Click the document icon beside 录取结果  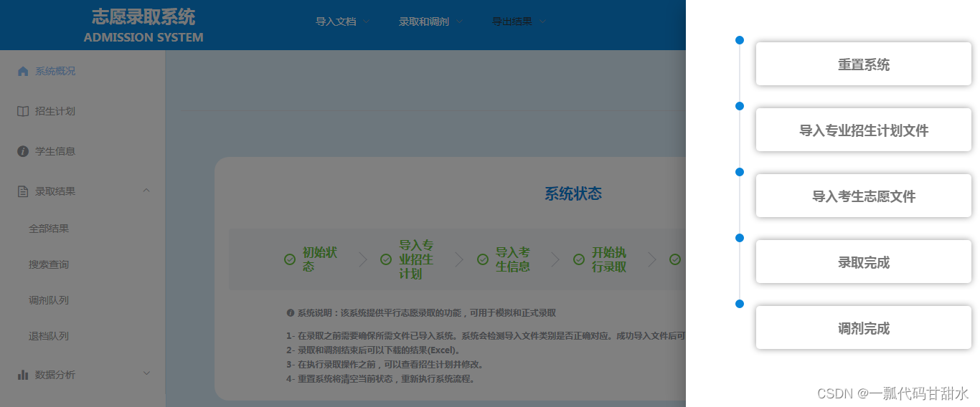(x=23, y=191)
